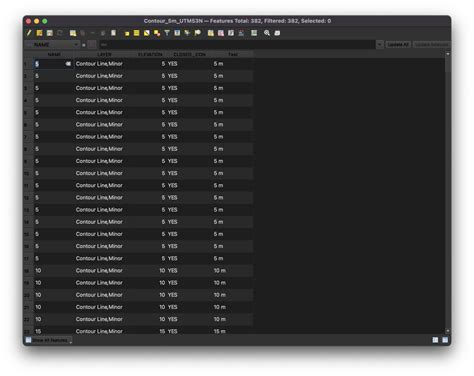Click the Deselect all features icon

(157, 33)
